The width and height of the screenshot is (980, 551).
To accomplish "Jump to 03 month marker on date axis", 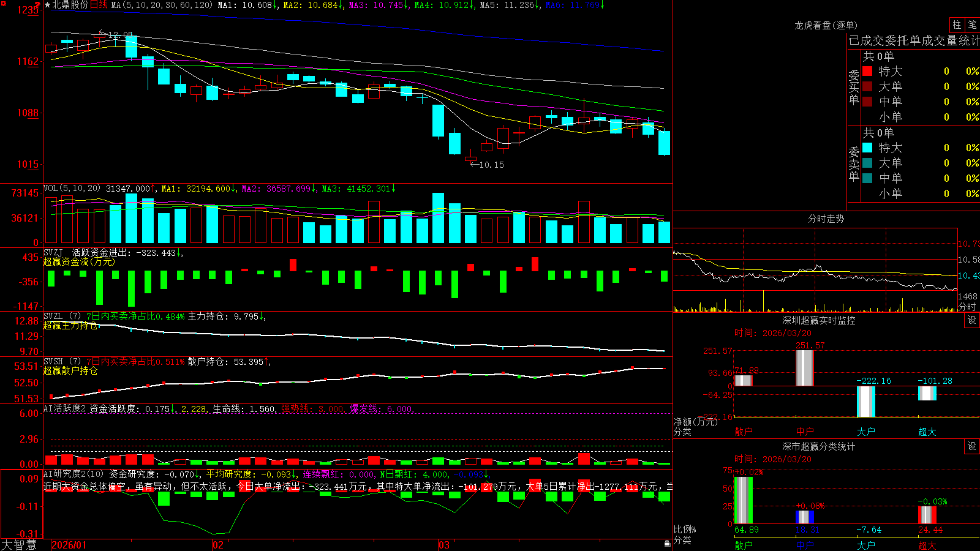I will click(x=444, y=545).
